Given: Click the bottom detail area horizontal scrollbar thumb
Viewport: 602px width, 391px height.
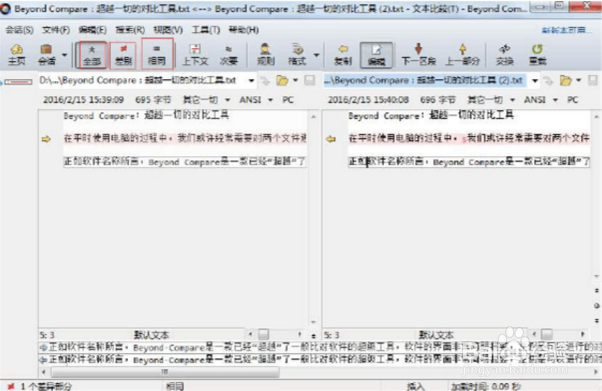Looking at the screenshot, I should 165,372.
